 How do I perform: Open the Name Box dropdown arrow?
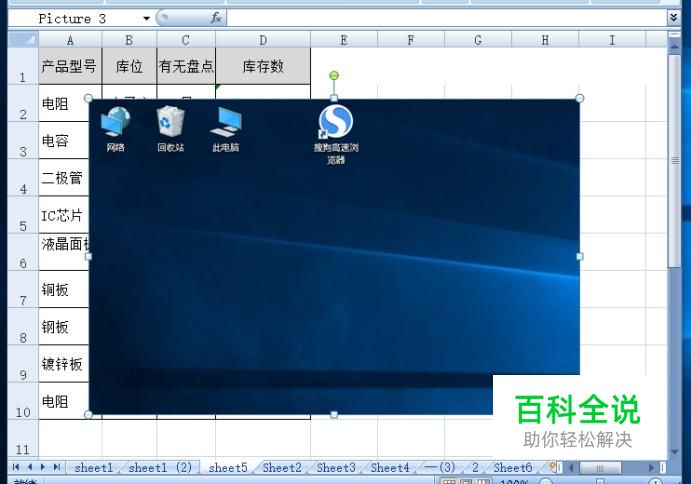click(x=146, y=19)
